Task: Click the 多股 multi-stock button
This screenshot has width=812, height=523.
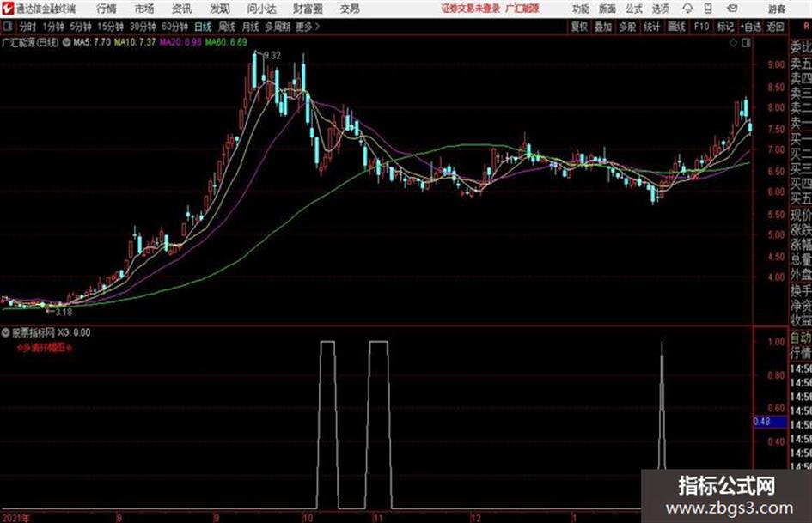Action: click(627, 27)
